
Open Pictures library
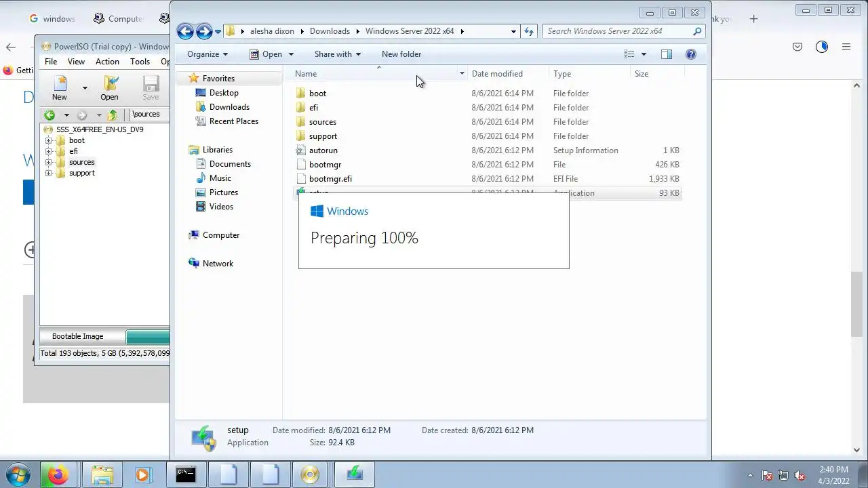(223, 192)
